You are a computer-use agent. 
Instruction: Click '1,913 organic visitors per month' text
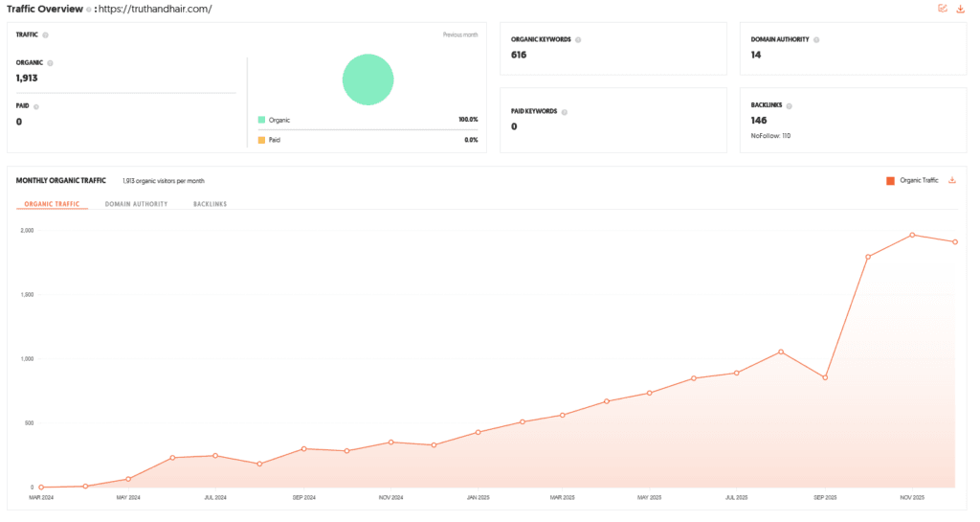coord(164,181)
